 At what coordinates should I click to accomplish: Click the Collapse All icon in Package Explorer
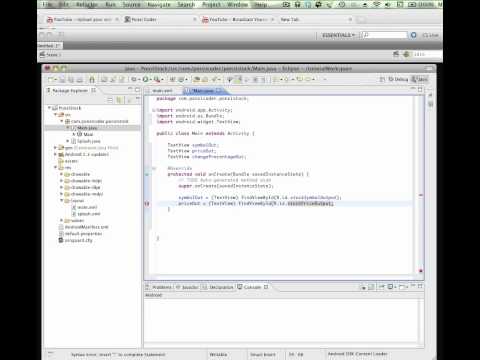click(110, 100)
